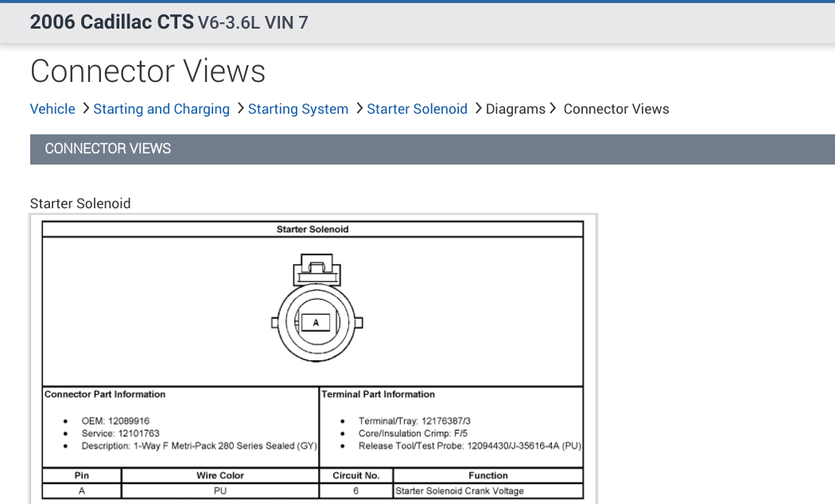Screen dimensions: 835x504
Task: Click the Function column header
Action: [488, 475]
